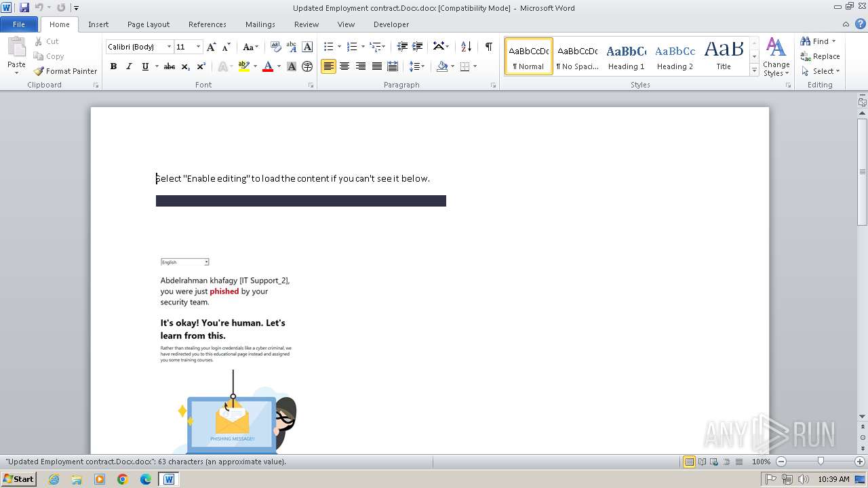Align text to the right
Screen dimensions: 868x488
coord(361,66)
